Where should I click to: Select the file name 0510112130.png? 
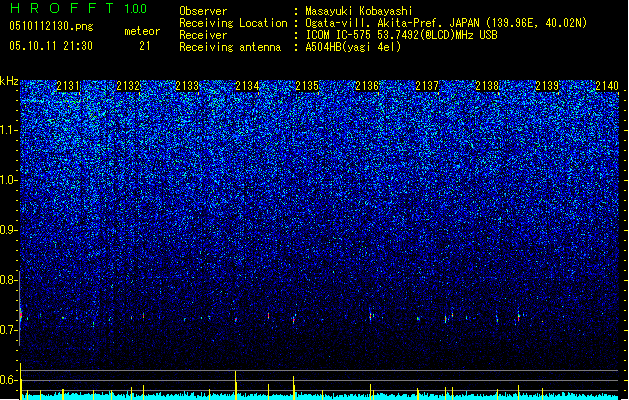[51, 26]
